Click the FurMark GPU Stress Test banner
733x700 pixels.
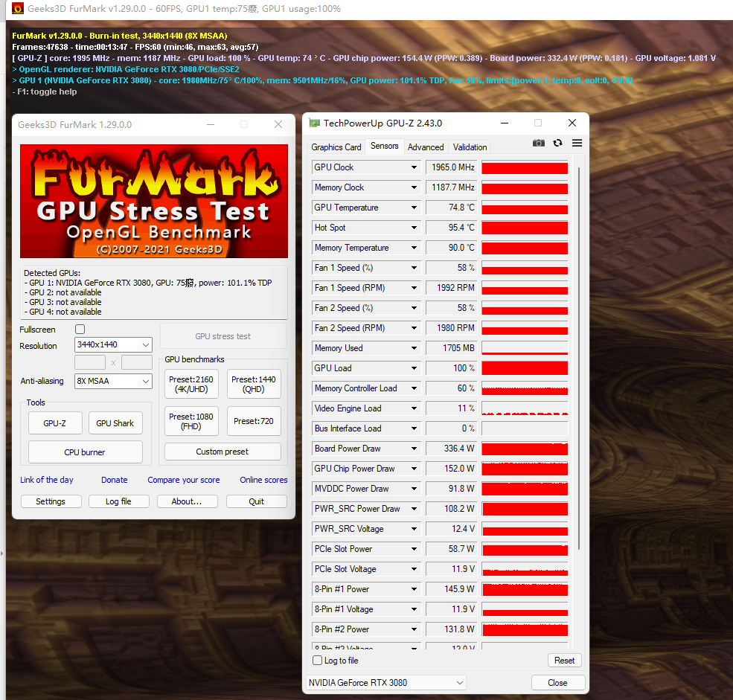pos(154,201)
